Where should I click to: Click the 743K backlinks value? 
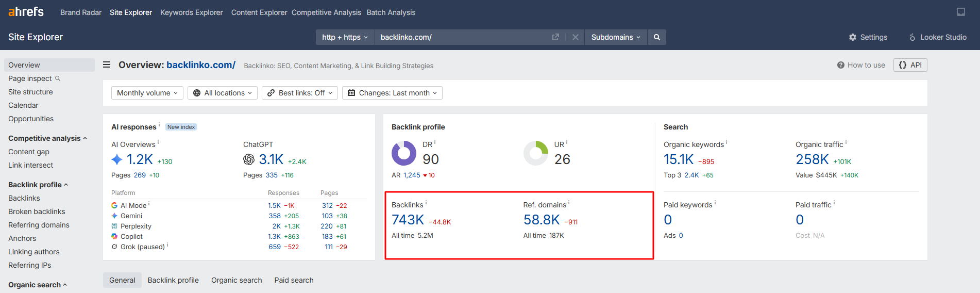point(408,220)
